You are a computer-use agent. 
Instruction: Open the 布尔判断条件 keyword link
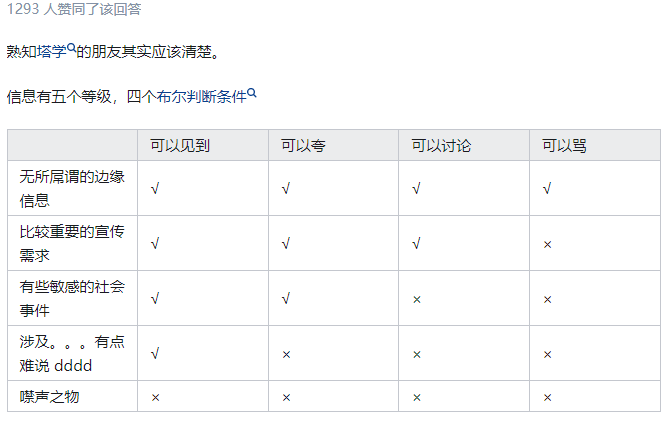(x=202, y=96)
